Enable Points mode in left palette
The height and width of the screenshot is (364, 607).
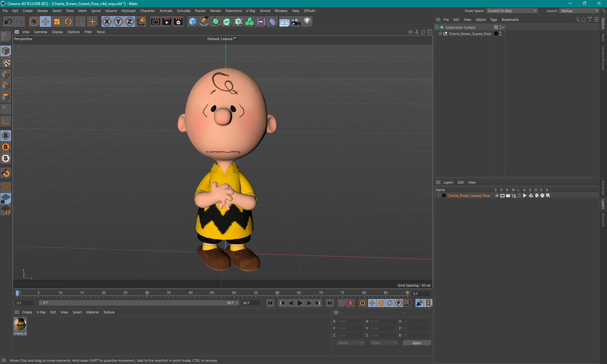6,74
